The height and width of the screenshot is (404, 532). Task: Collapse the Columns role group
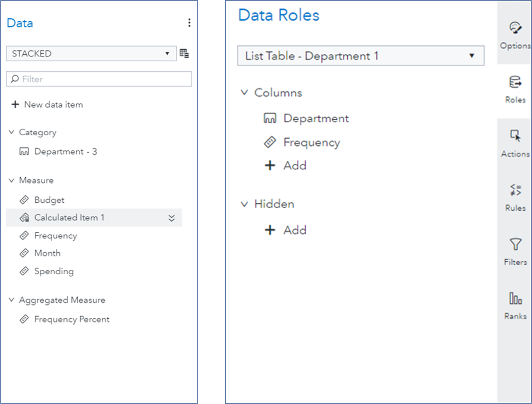tap(244, 93)
